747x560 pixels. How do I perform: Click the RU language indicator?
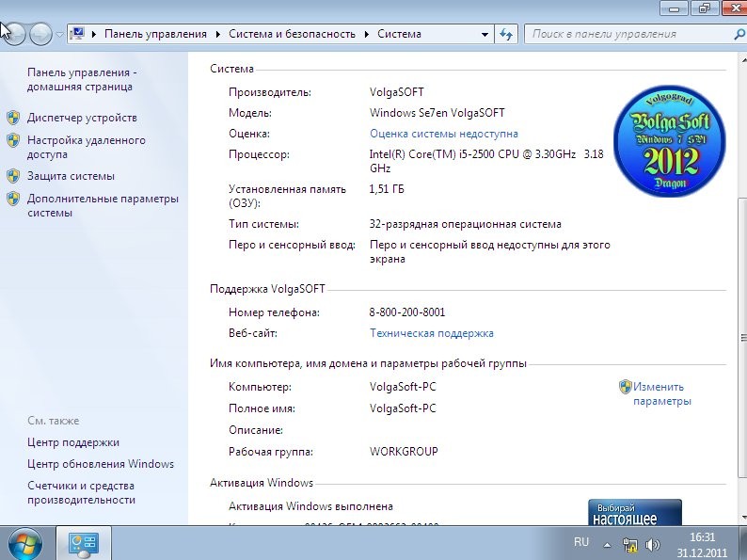click(x=581, y=542)
